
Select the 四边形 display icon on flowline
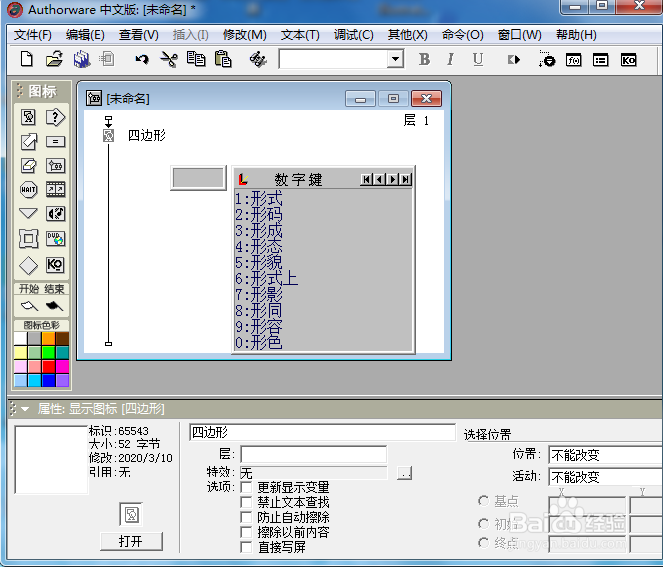click(x=109, y=136)
